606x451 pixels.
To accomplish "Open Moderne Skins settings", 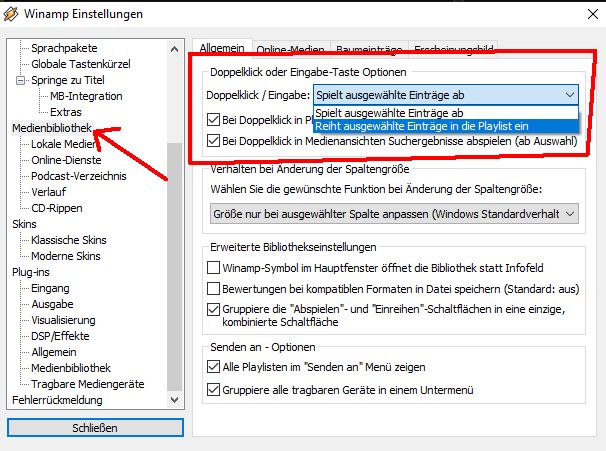I will pos(66,256).
